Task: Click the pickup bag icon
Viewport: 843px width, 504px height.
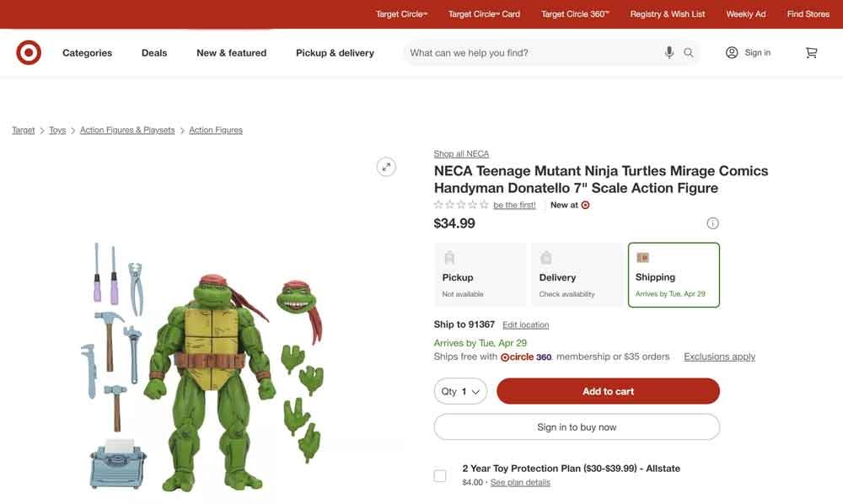Action: coord(449,256)
